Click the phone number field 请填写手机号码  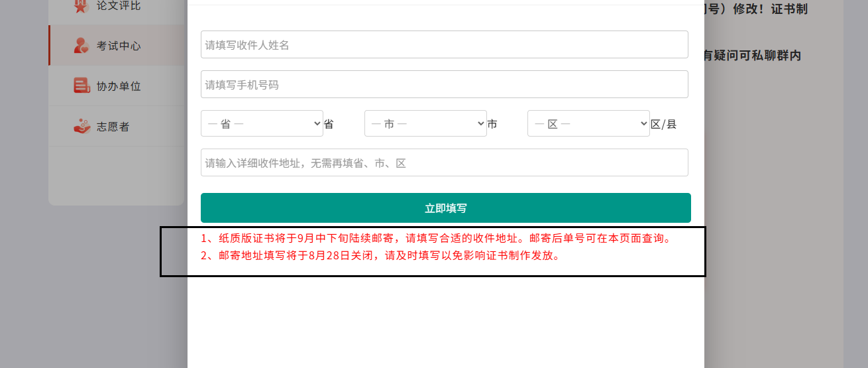[444, 84]
